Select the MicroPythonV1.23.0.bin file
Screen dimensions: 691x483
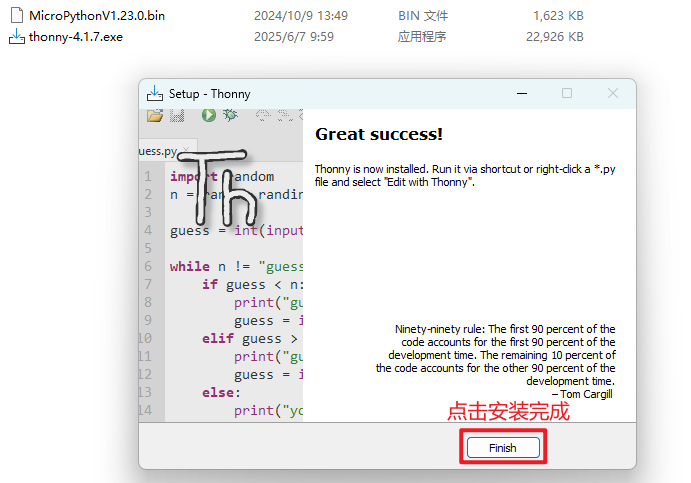coord(97,16)
